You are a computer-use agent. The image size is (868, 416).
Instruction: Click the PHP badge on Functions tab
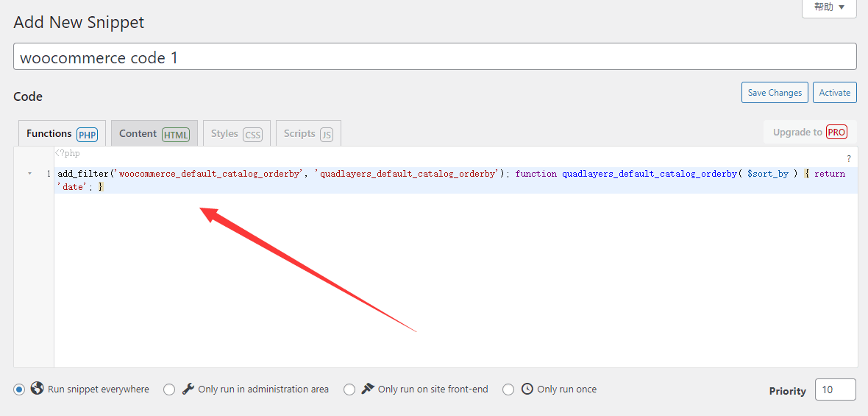87,135
